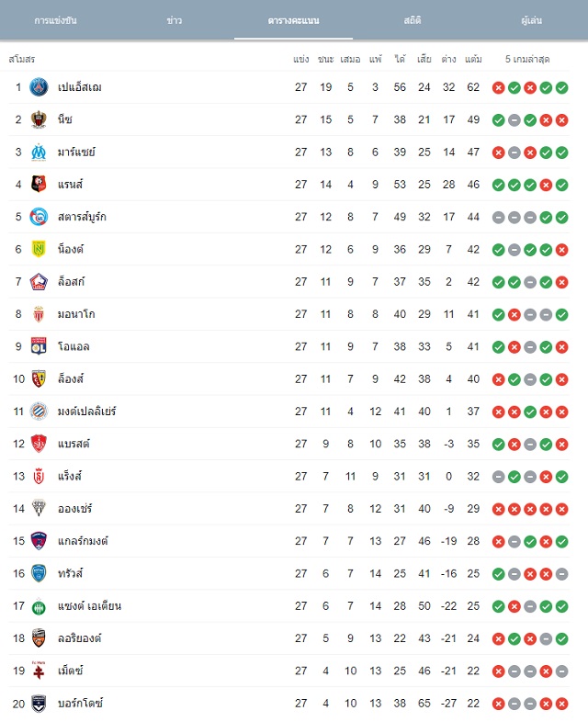The image size is (588, 722).
Task: Select the Saint-Étienne green crest
Action: pyautogui.click(x=39, y=606)
